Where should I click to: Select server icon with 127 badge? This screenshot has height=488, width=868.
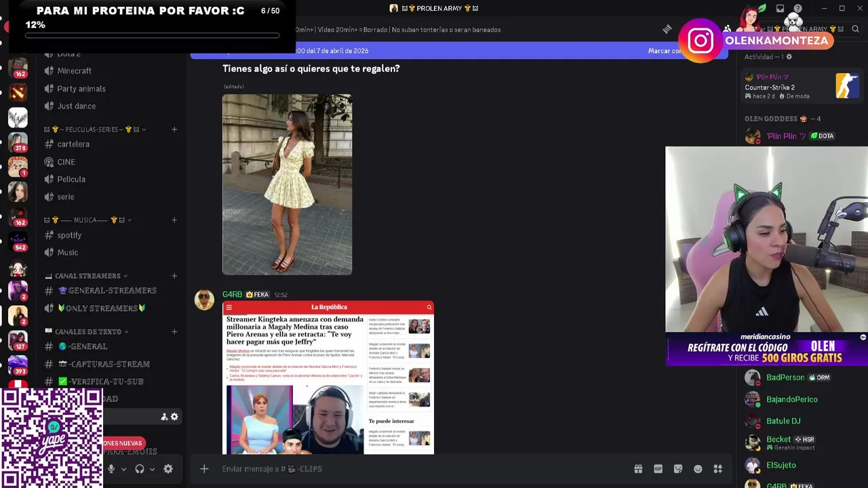[x=18, y=340]
